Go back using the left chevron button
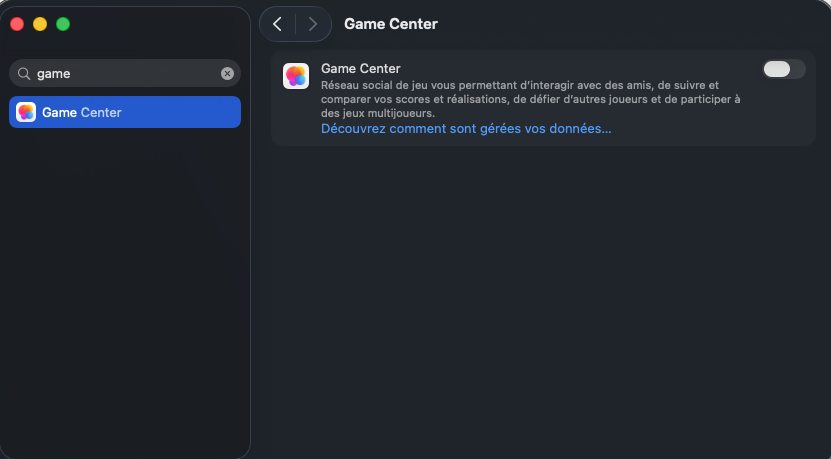The image size is (831, 459). click(277, 24)
